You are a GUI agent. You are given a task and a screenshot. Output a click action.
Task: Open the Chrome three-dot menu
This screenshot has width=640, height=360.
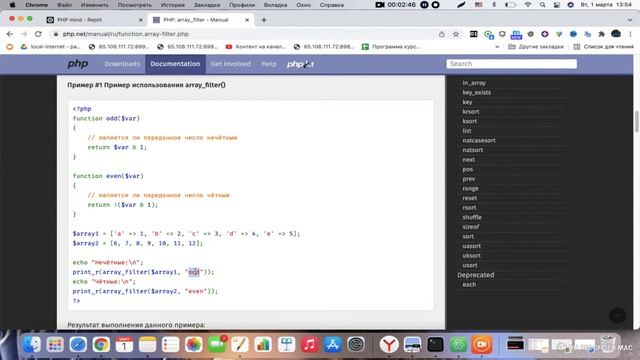631,34
